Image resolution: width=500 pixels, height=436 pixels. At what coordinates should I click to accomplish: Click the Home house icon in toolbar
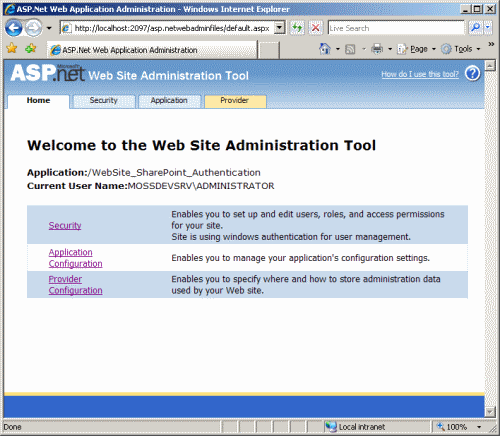[x=325, y=49]
